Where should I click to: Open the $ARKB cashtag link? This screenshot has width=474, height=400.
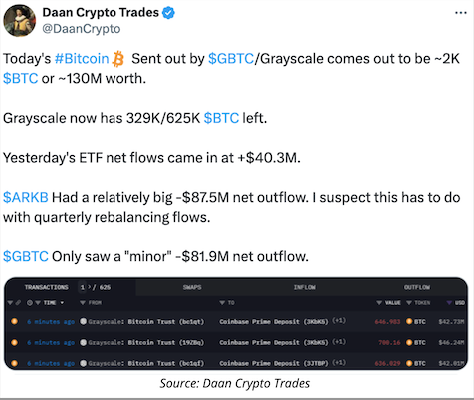click(x=26, y=197)
